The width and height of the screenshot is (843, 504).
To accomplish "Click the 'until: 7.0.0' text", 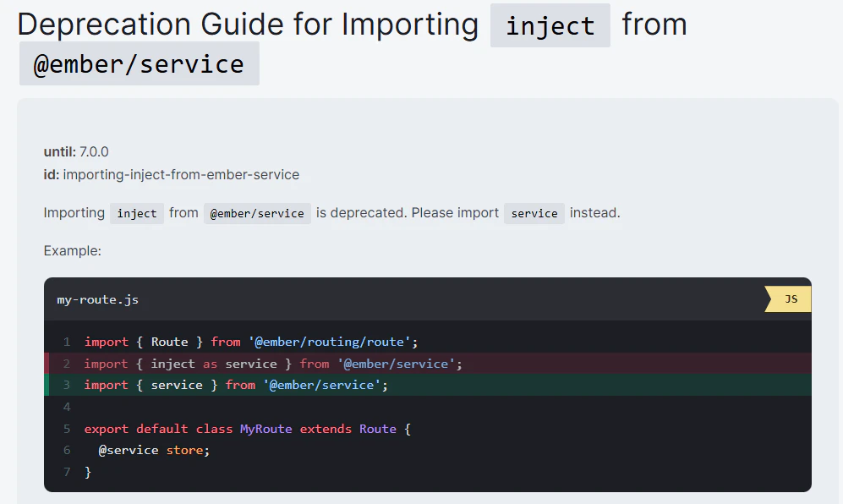I will tap(76, 151).
